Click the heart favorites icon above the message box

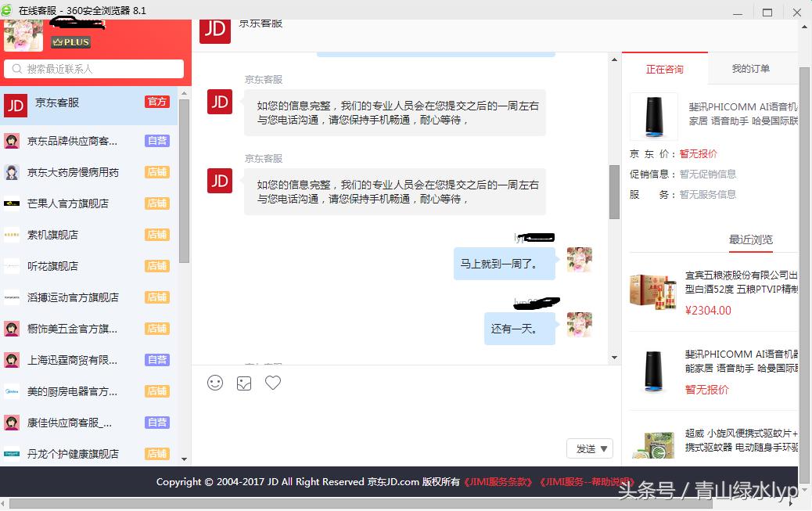click(x=271, y=383)
